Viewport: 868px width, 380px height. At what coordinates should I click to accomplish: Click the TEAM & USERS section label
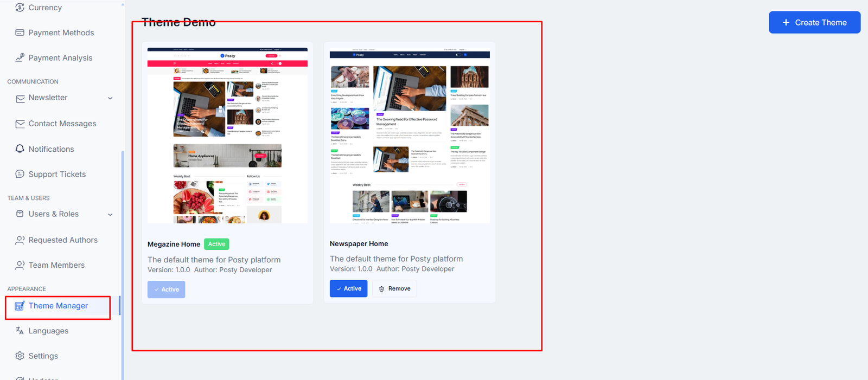(28, 198)
